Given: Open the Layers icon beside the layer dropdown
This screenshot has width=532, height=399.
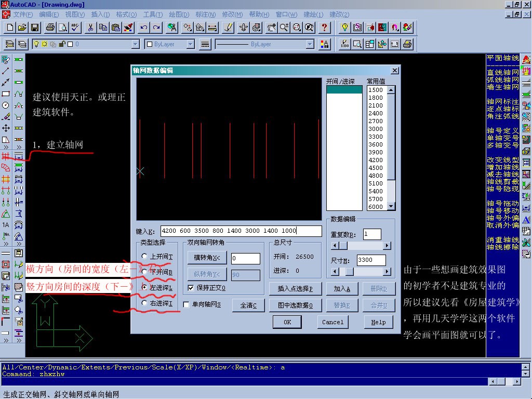Looking at the screenshot, I should click(x=10, y=44).
